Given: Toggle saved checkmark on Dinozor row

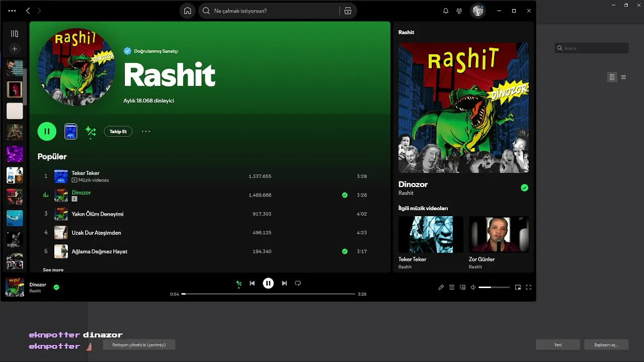Looking at the screenshot, I should tap(345, 195).
